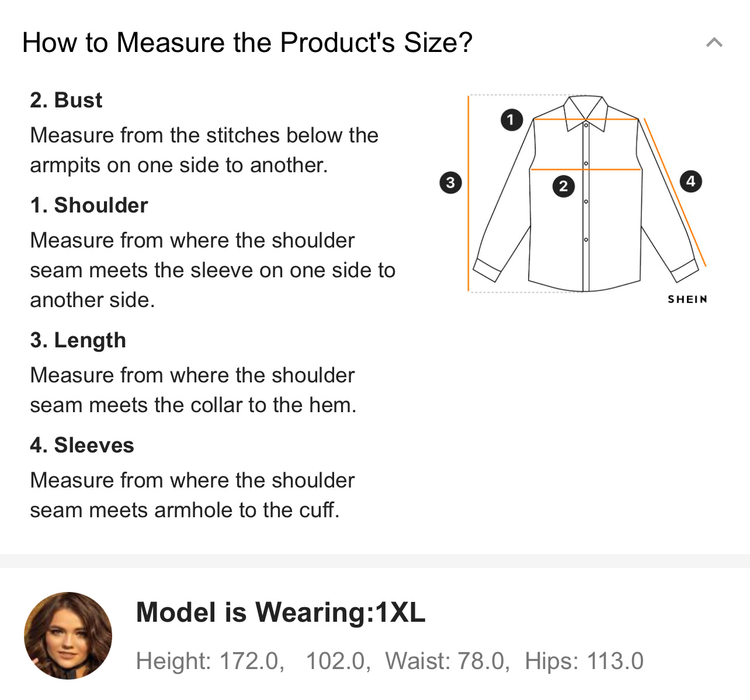The height and width of the screenshot is (700, 750).
Task: Click marker 1 on shirt diagram
Action: [511, 120]
